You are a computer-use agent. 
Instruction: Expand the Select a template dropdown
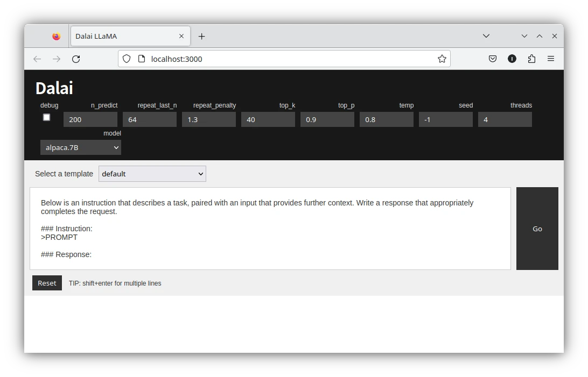pos(152,174)
